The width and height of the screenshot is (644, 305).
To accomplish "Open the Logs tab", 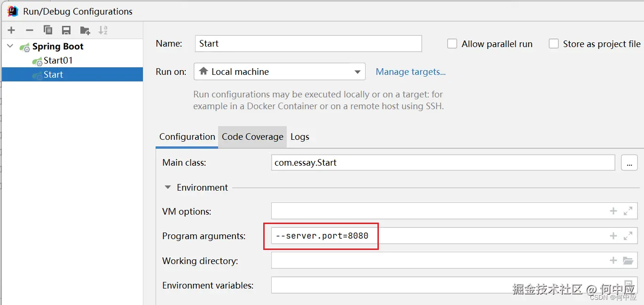I will tap(300, 137).
